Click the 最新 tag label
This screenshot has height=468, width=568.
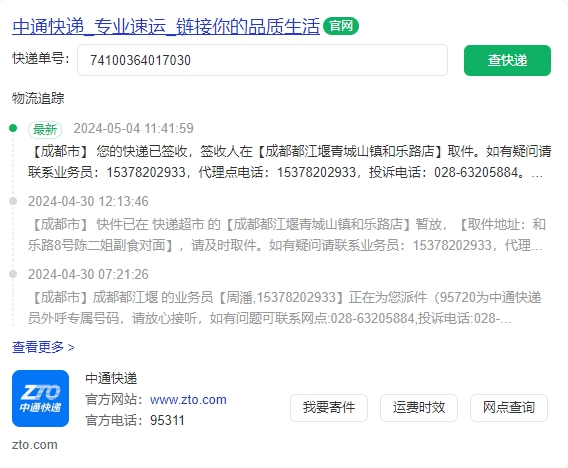[x=45, y=129]
